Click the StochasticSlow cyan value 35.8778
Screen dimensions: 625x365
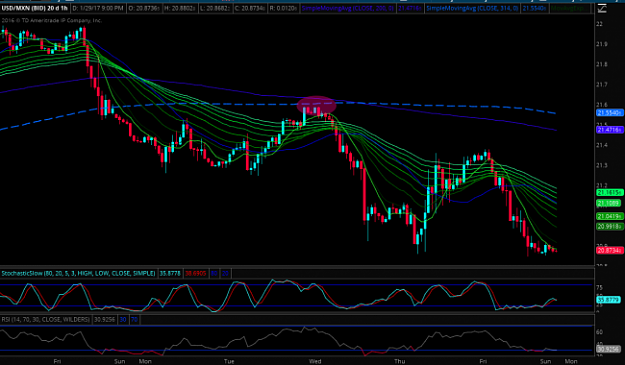(170, 274)
